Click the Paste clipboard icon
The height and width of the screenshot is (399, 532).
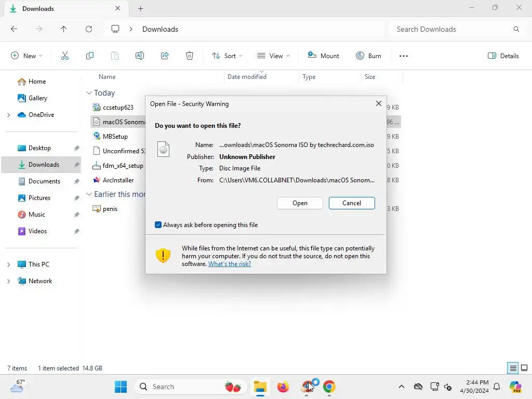tap(115, 56)
